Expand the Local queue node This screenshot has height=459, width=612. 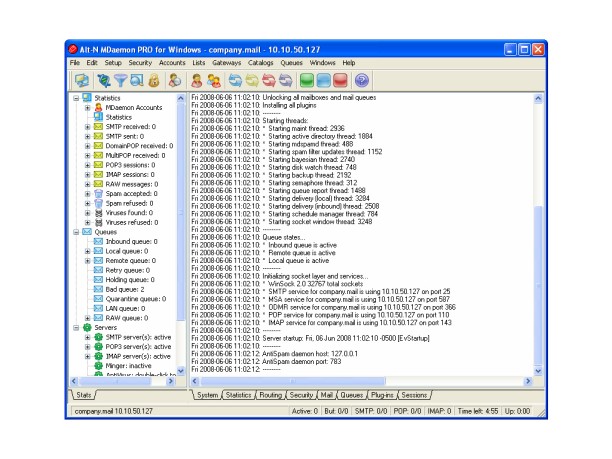click(87, 251)
